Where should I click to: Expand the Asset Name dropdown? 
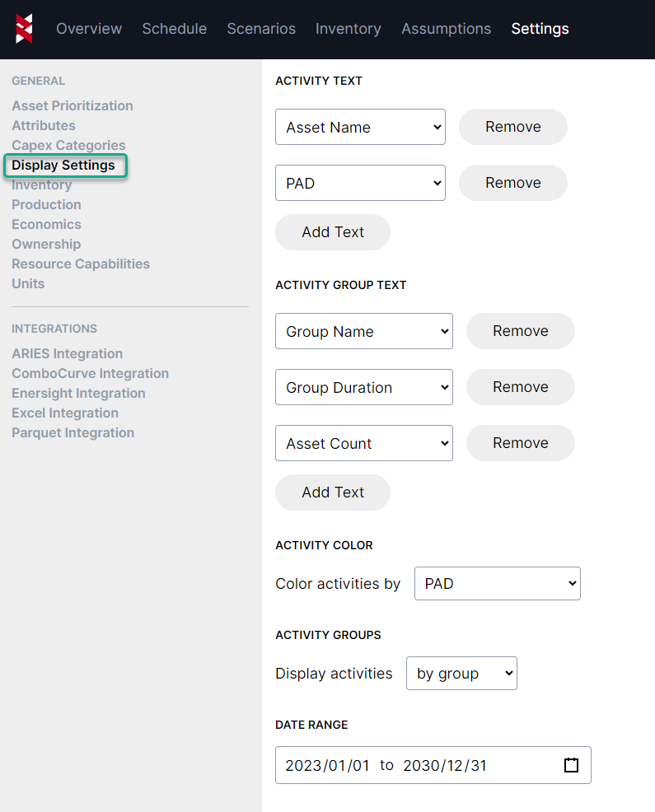tap(360, 127)
